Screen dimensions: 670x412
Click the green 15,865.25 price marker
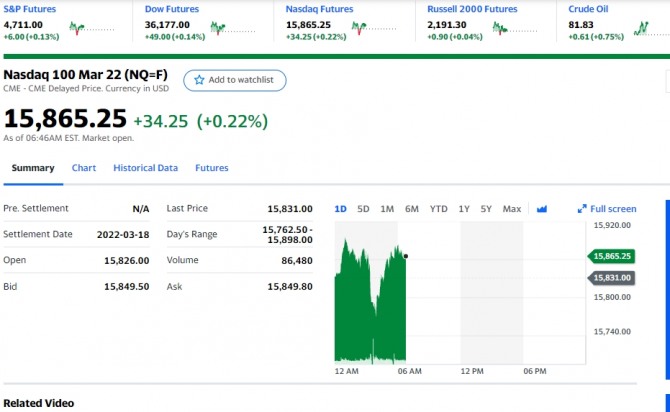coord(611,256)
